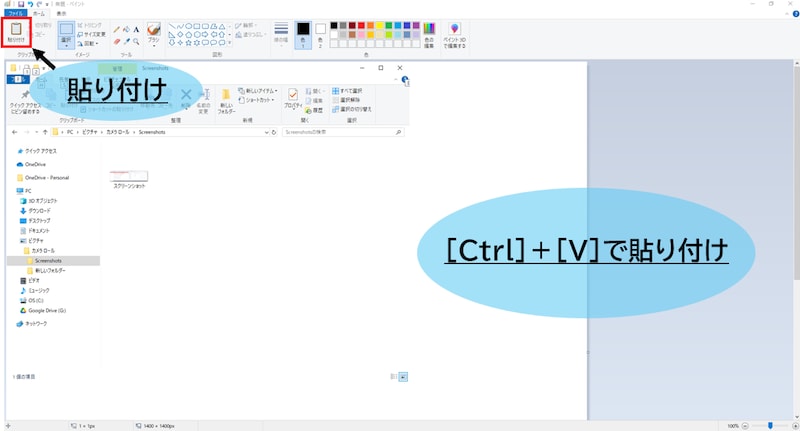Click the Explorer refresh button

[274, 132]
